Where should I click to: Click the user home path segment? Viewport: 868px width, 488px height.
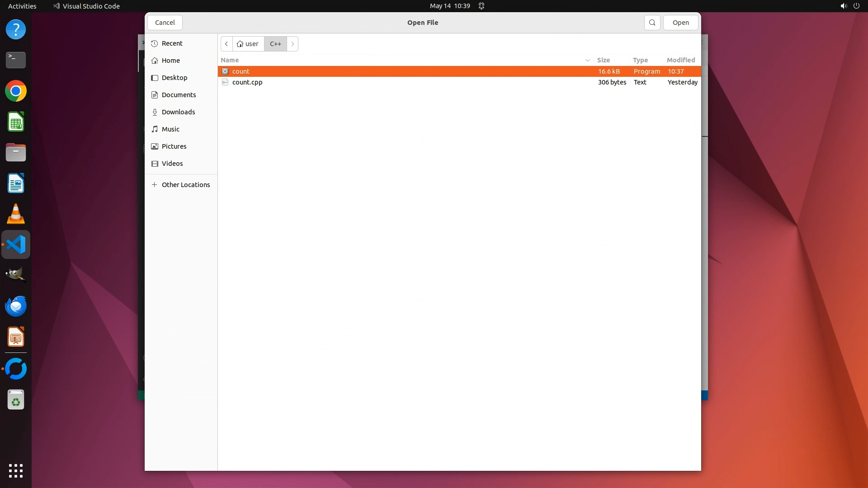248,44
